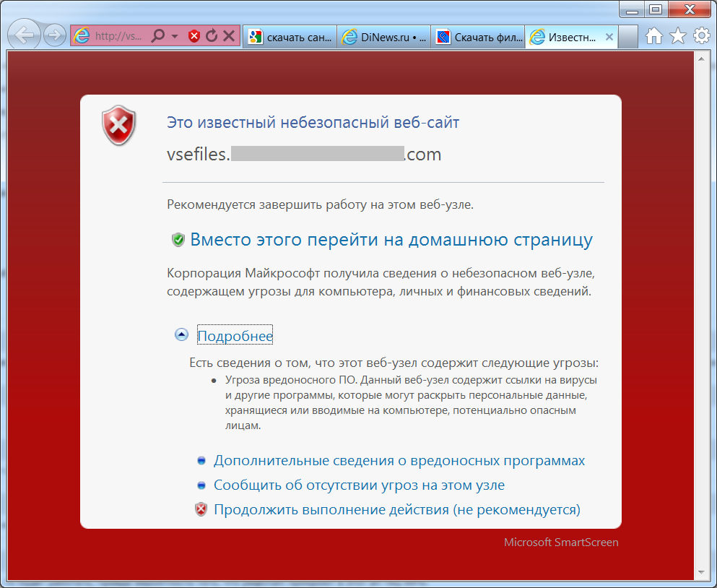Stop loading with the X icon in address bar

pyautogui.click(x=229, y=35)
